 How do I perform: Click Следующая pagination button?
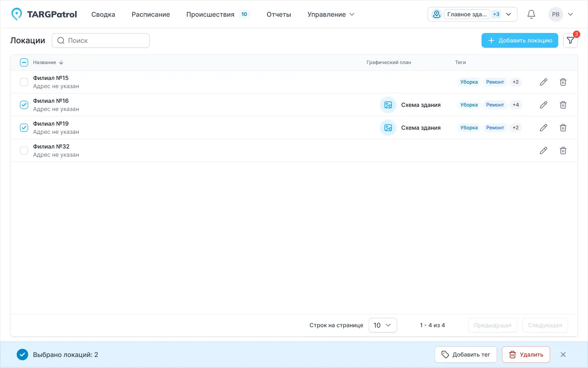click(x=545, y=325)
